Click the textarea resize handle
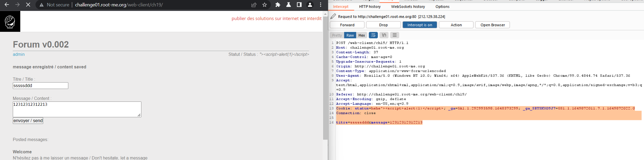 click(139, 115)
